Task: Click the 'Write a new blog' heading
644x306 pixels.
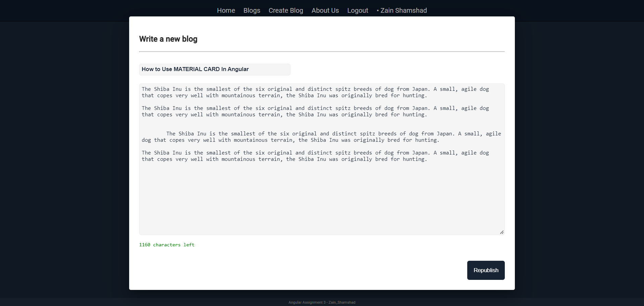Action: click(168, 39)
